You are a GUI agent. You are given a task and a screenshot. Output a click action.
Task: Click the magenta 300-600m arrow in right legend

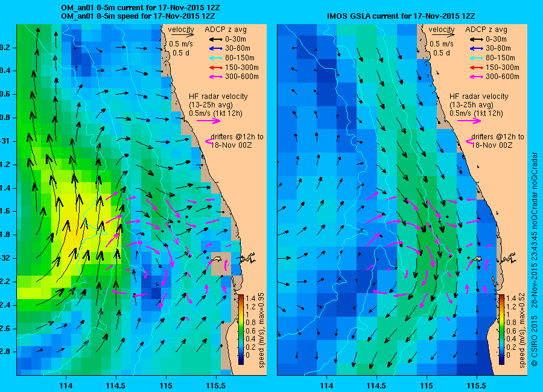(x=476, y=77)
